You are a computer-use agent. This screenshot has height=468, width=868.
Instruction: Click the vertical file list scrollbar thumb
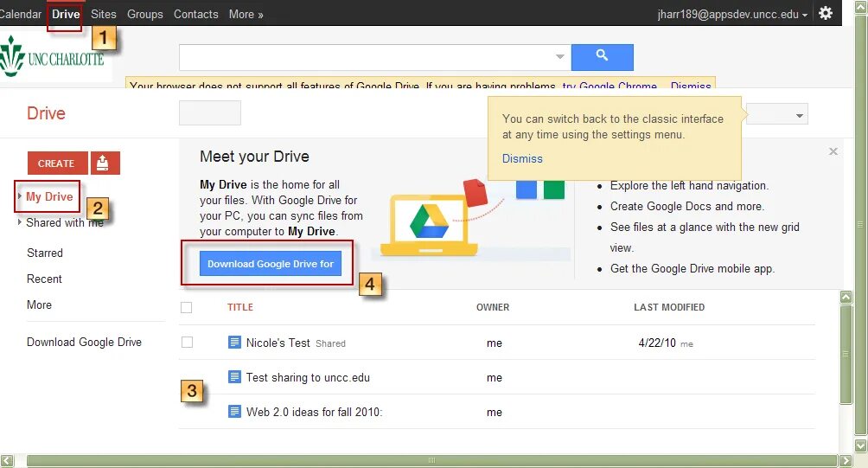tap(846, 355)
